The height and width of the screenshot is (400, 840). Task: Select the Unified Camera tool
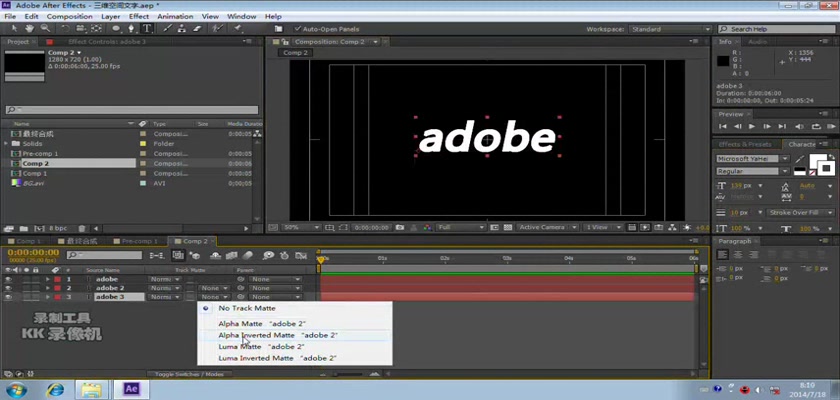click(x=81, y=28)
